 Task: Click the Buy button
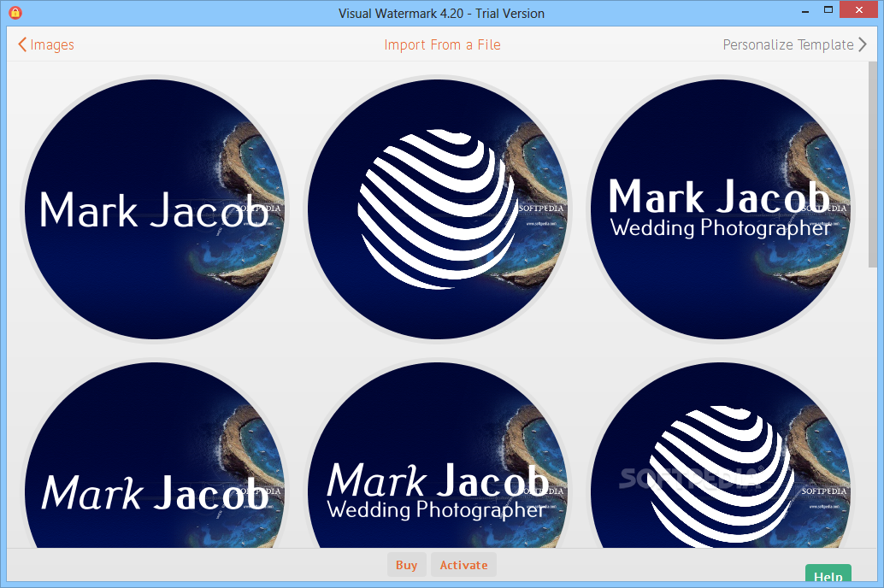406,565
